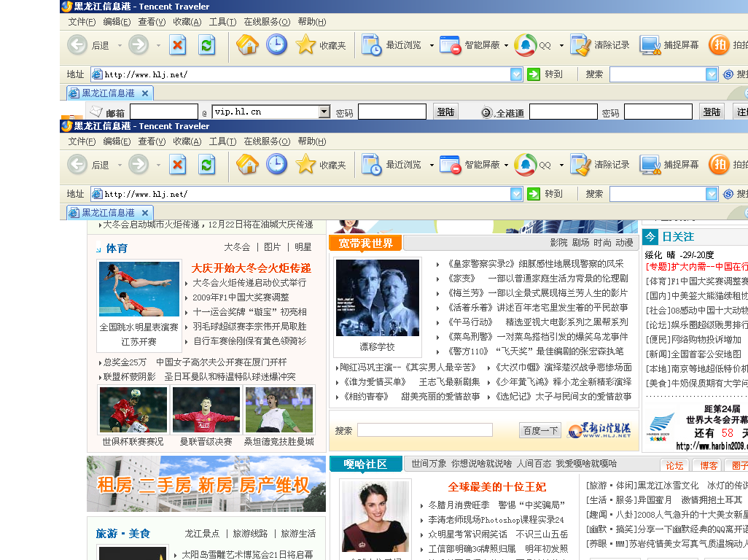Image resolution: width=748 pixels, height=560 pixels.
Task: Click the green go arrow (转到) beside the lower address bar
Action: point(534,194)
